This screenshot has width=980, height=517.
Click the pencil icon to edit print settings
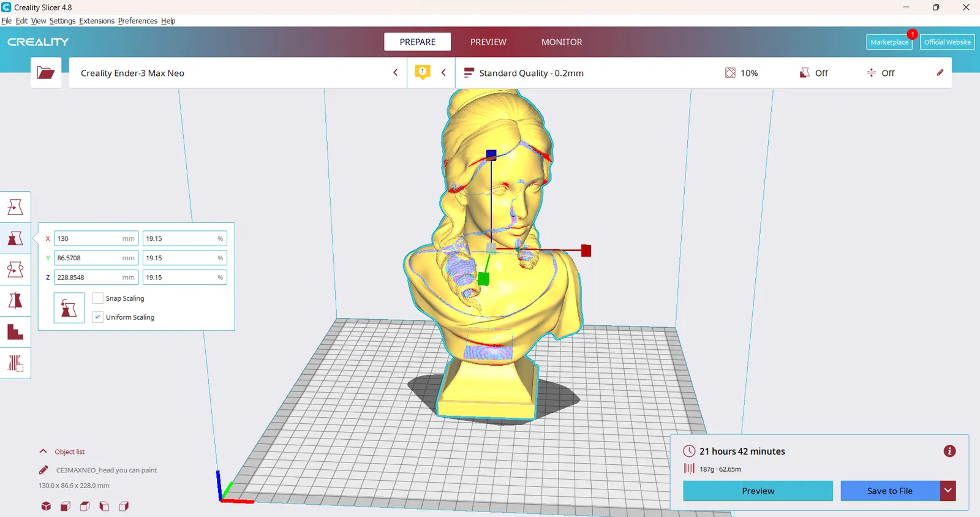pos(940,73)
